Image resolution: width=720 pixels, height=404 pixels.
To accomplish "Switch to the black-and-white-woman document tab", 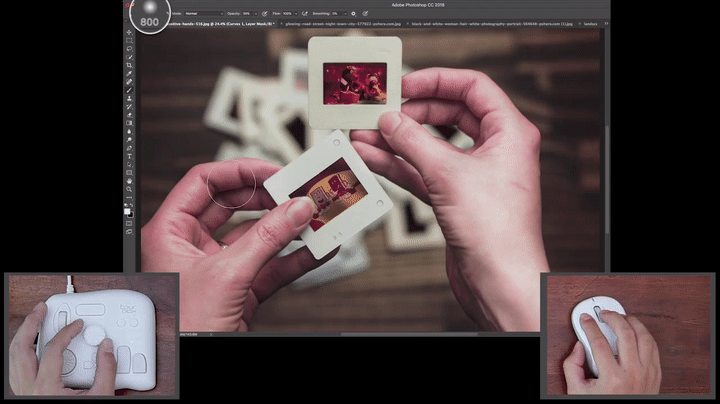I will coord(490,22).
